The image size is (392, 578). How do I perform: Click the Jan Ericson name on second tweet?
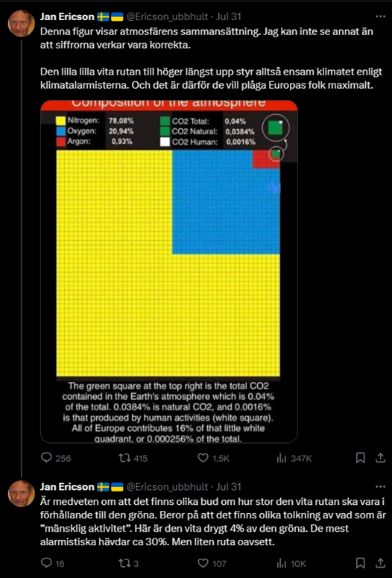pos(67,487)
